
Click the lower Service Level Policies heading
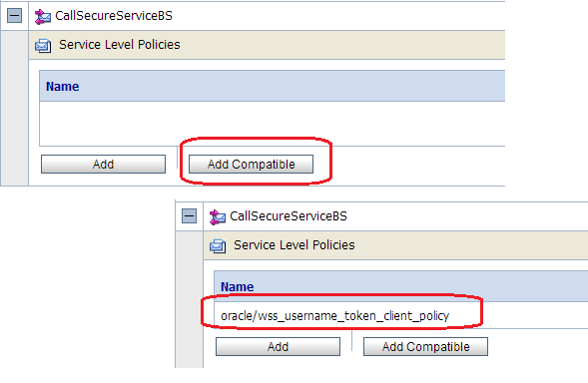pyautogui.click(x=294, y=245)
